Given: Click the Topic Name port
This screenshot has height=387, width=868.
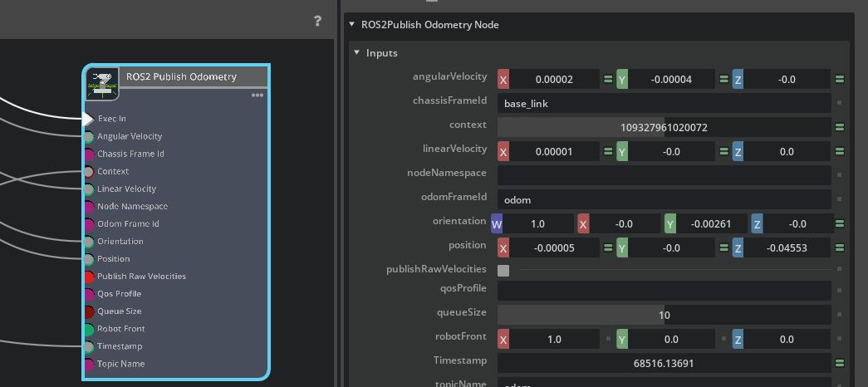Looking at the screenshot, I should [x=88, y=365].
